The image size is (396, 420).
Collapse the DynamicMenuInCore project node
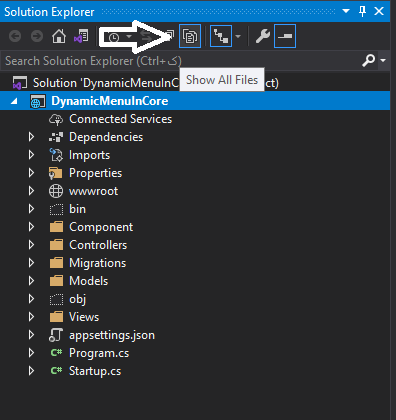click(x=14, y=101)
